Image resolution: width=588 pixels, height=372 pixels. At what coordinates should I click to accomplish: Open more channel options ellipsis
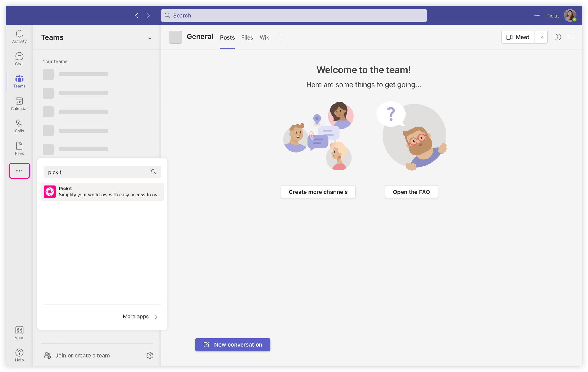coord(571,37)
